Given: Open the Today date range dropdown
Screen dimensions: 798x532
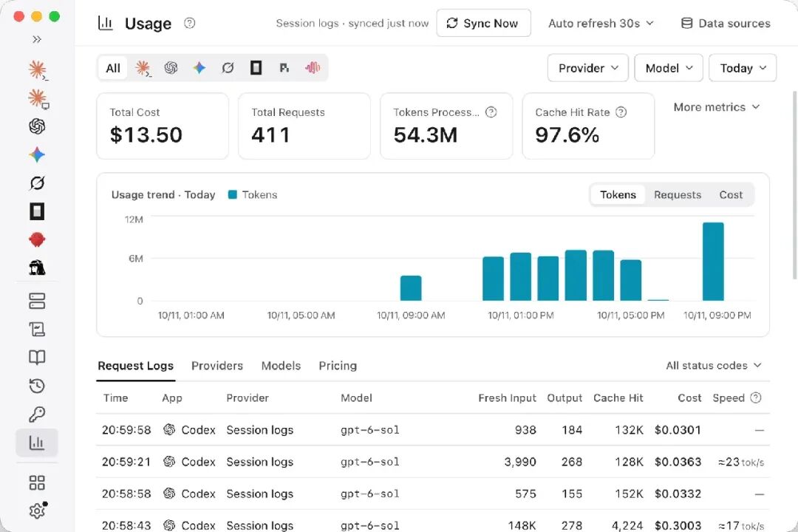Looking at the screenshot, I should click(743, 68).
